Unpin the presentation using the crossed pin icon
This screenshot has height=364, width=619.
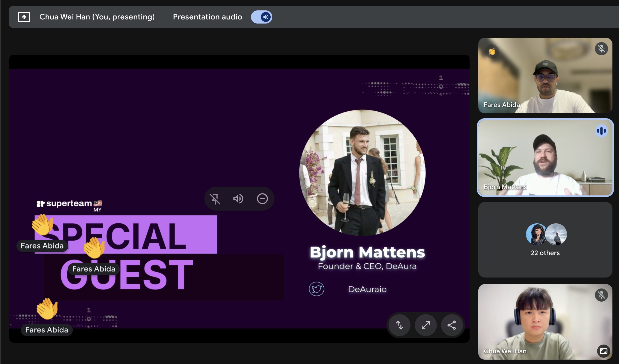(215, 199)
